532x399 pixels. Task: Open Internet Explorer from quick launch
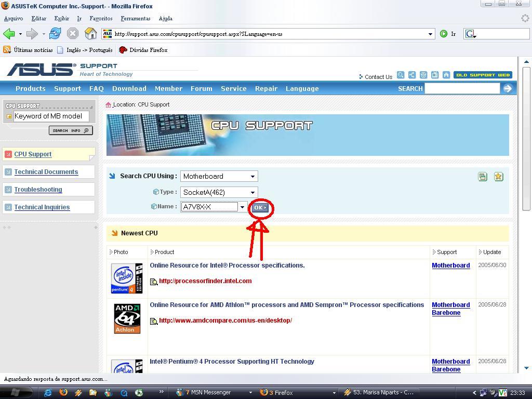(x=48, y=393)
